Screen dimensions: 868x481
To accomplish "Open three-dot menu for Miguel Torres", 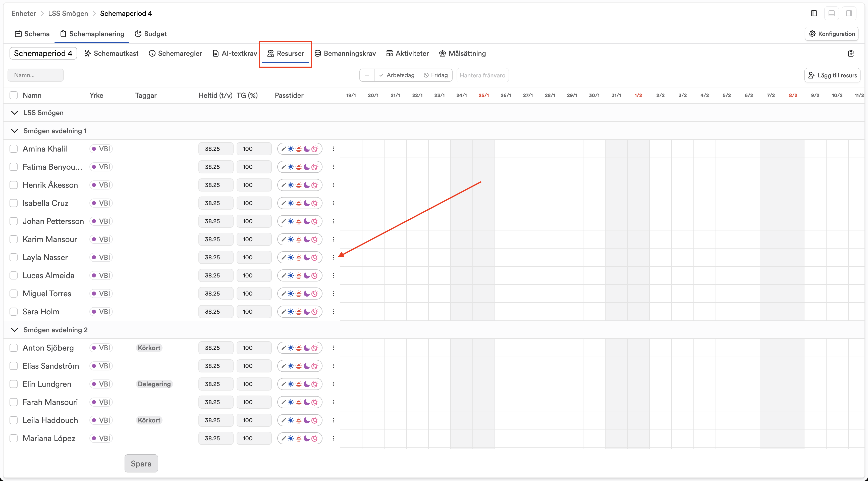I will [x=333, y=294].
